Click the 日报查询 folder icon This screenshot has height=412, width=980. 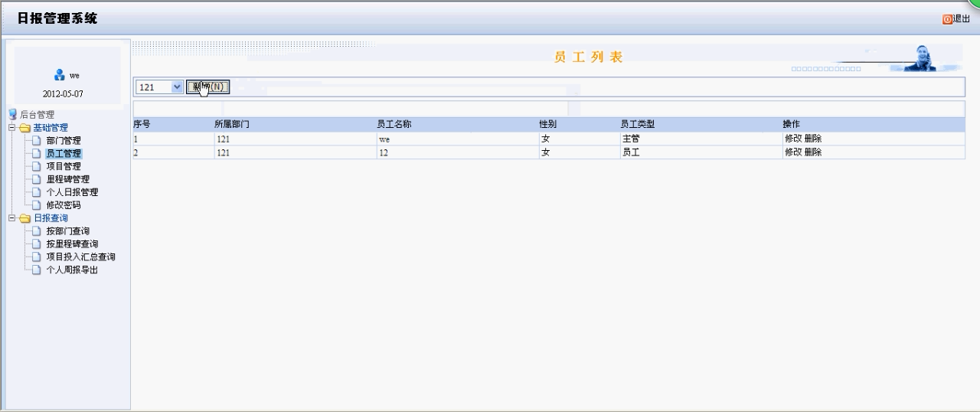pyautogui.click(x=25, y=218)
